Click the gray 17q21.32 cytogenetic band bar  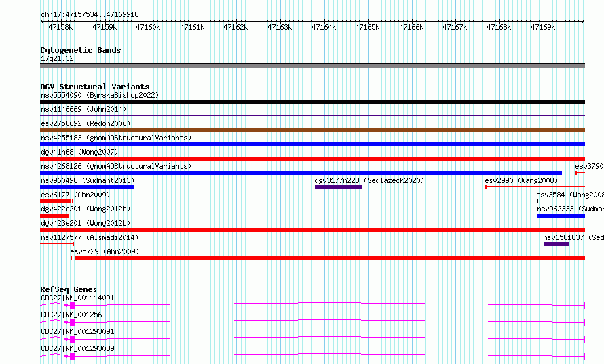[312, 66]
